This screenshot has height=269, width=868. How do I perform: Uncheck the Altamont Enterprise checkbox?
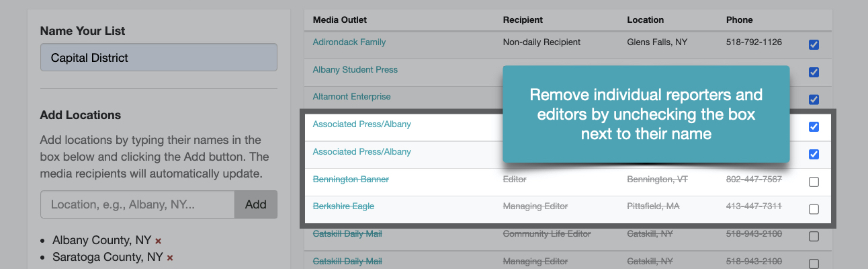coord(814,100)
